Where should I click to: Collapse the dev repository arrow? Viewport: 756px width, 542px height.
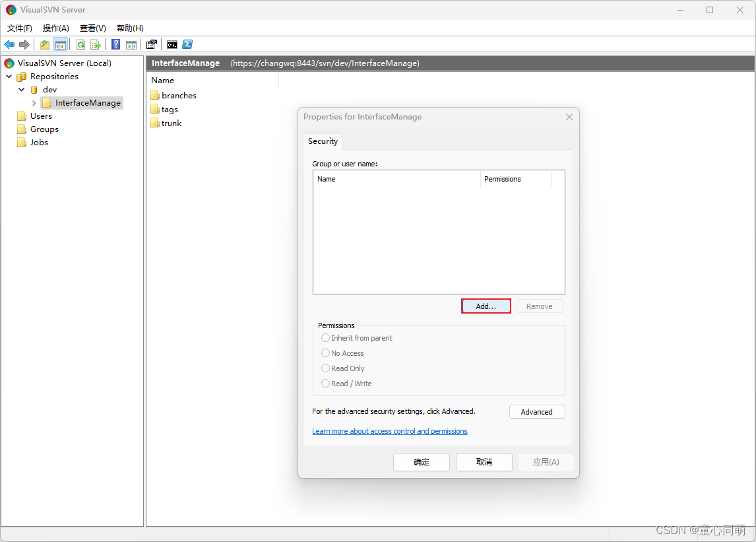(22, 90)
